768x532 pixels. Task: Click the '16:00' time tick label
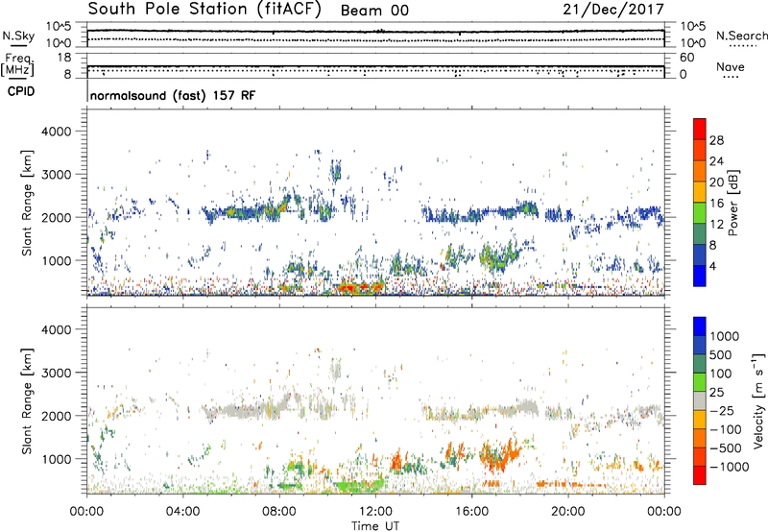click(471, 512)
